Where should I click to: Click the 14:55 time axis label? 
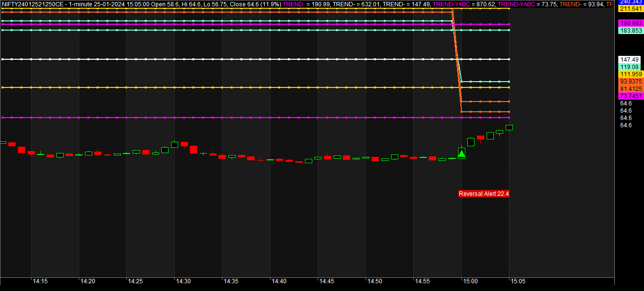[422, 281]
